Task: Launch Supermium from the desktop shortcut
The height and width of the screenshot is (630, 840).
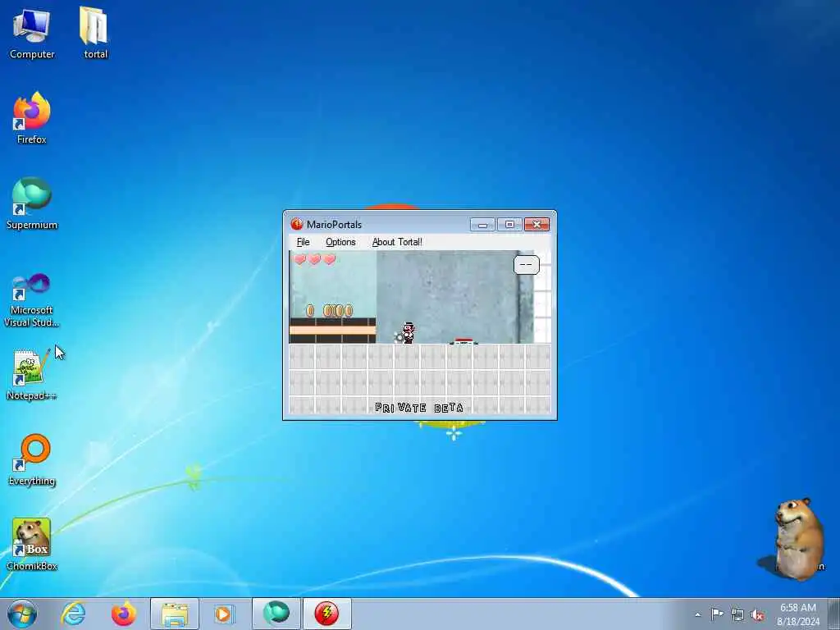Action: coord(32,203)
